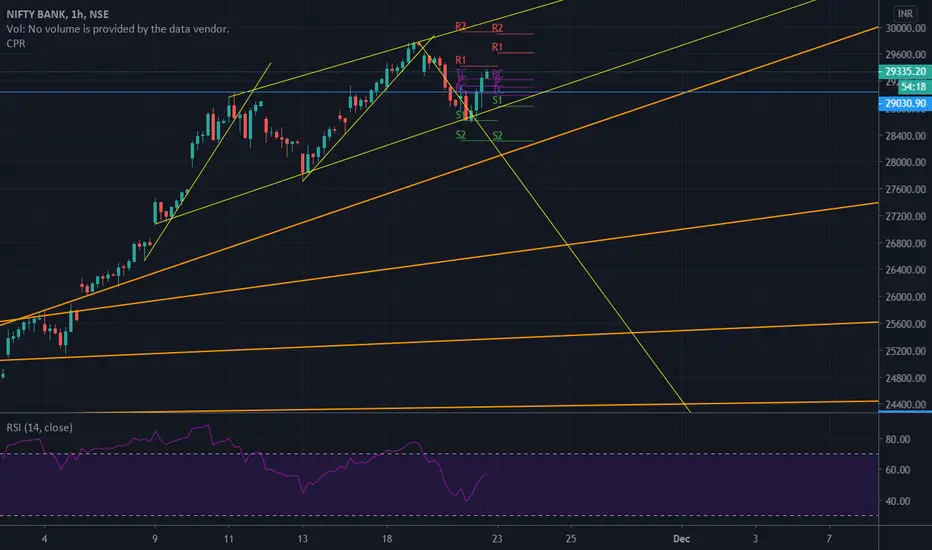Click the 28000.00 price axis label
Screen dimensions: 932x550
click(x=905, y=162)
